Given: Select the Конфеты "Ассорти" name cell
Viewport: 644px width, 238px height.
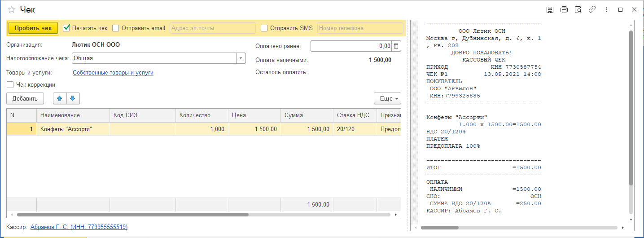Looking at the screenshot, I should click(73, 129).
